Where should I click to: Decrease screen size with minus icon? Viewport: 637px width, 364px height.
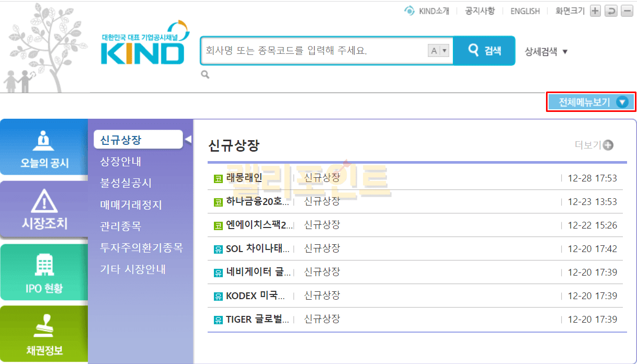coord(627,11)
